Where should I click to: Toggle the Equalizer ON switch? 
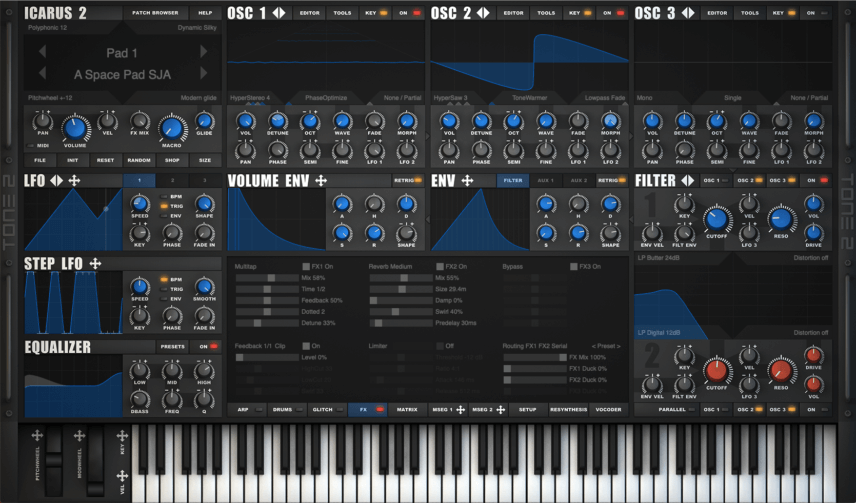(208, 346)
